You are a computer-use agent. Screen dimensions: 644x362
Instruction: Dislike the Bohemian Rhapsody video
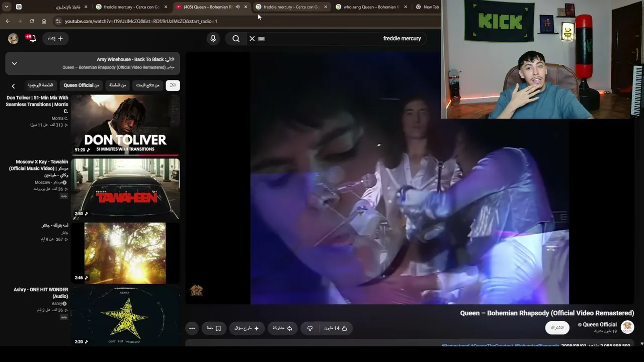click(310, 328)
